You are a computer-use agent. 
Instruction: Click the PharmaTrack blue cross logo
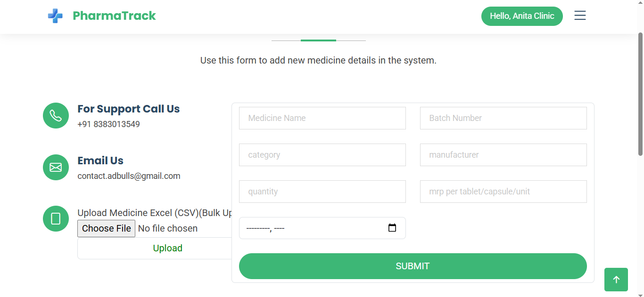55,16
